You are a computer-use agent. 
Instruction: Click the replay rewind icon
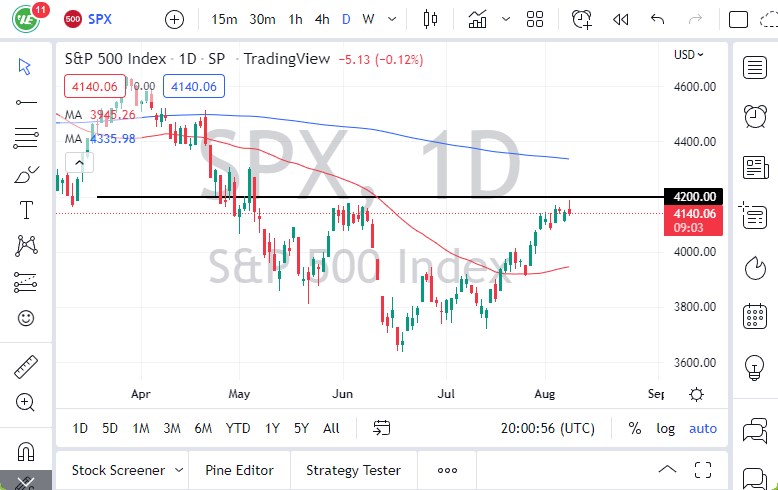coord(620,19)
